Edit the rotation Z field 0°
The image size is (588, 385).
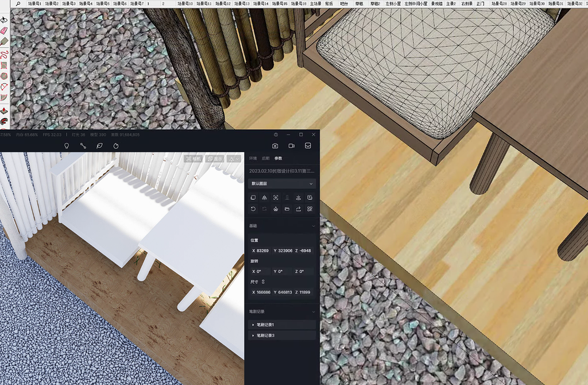tap(303, 271)
